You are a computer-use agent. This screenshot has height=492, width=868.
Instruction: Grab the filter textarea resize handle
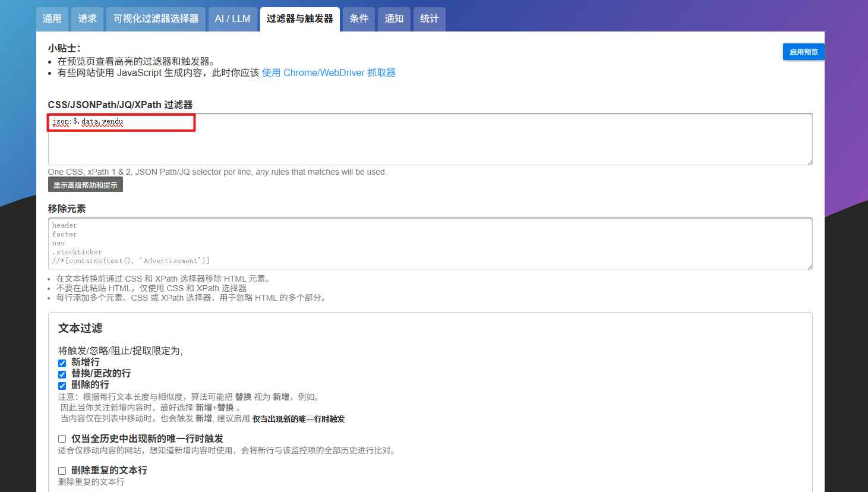[x=809, y=162]
